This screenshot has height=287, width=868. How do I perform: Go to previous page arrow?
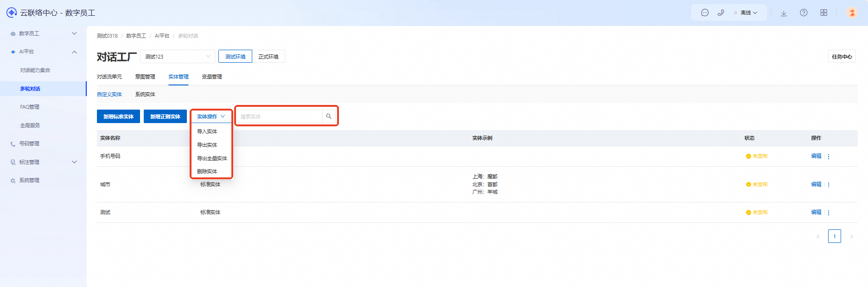(818, 236)
